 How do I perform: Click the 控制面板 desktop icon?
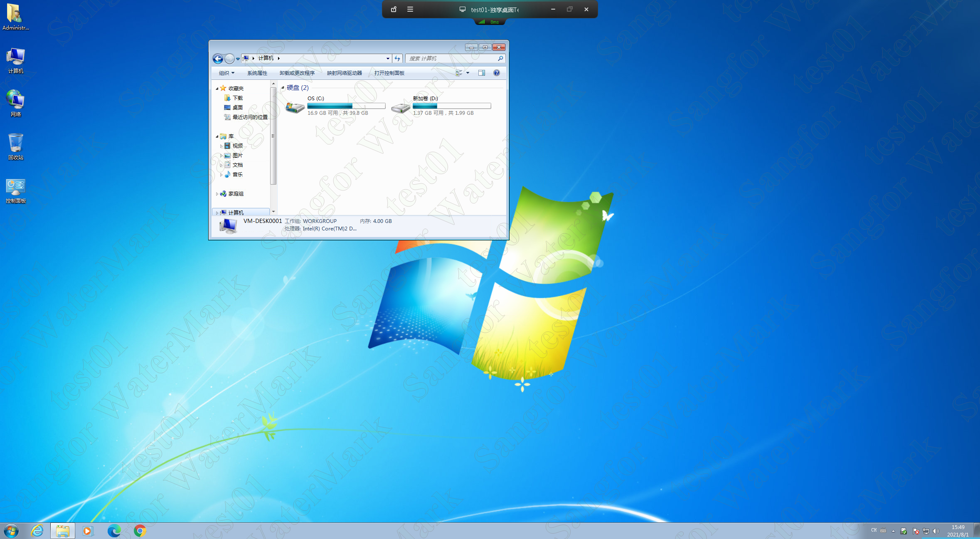pos(15,191)
